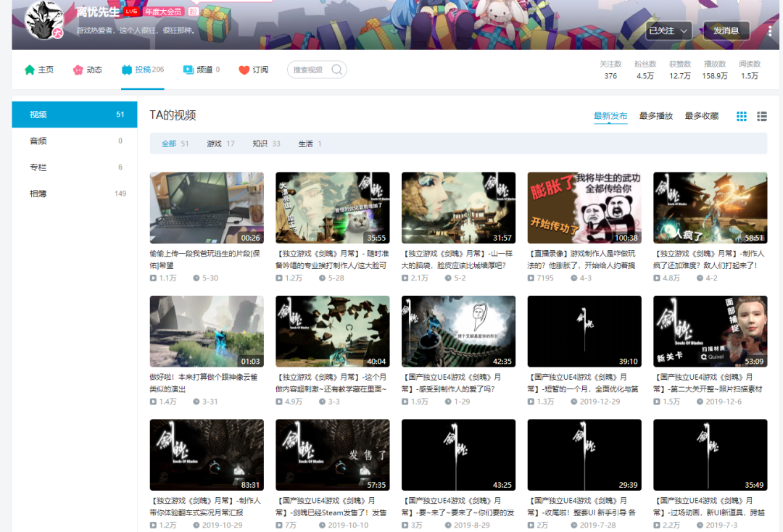Sort videos by 最多播放
Screen dimensions: 783x532
click(656, 116)
